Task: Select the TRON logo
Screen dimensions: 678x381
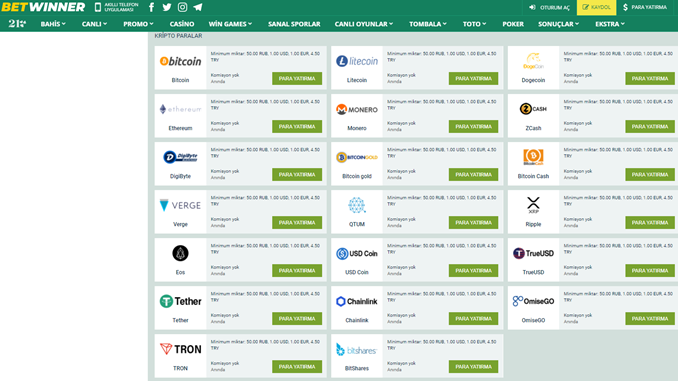Action: (180, 349)
